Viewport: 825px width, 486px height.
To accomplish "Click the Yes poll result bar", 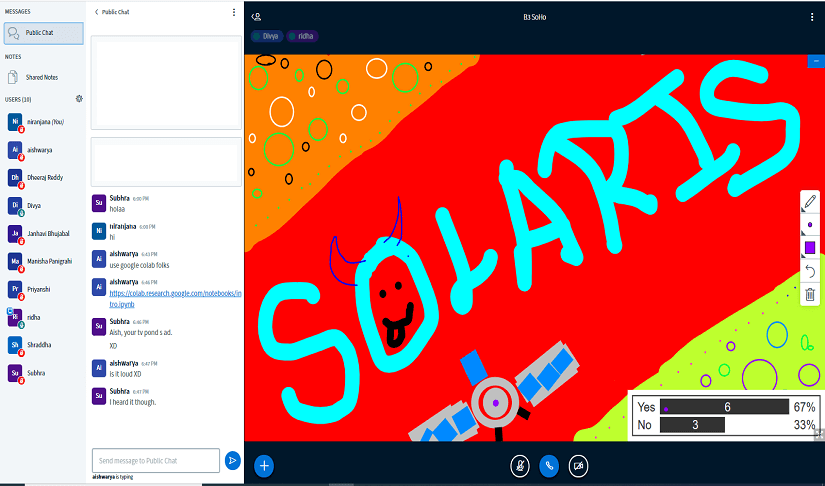I will [x=724, y=407].
